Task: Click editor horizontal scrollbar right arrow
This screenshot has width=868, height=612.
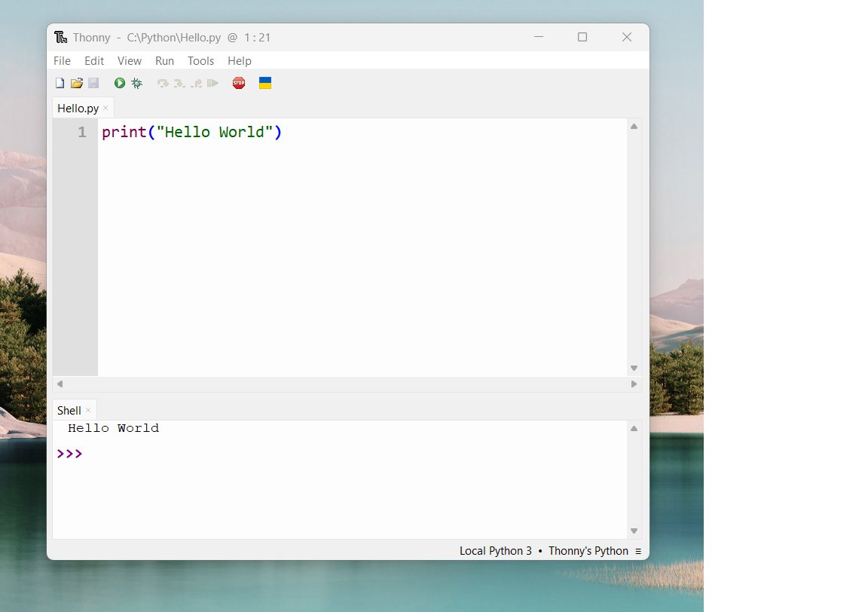Action: [634, 384]
